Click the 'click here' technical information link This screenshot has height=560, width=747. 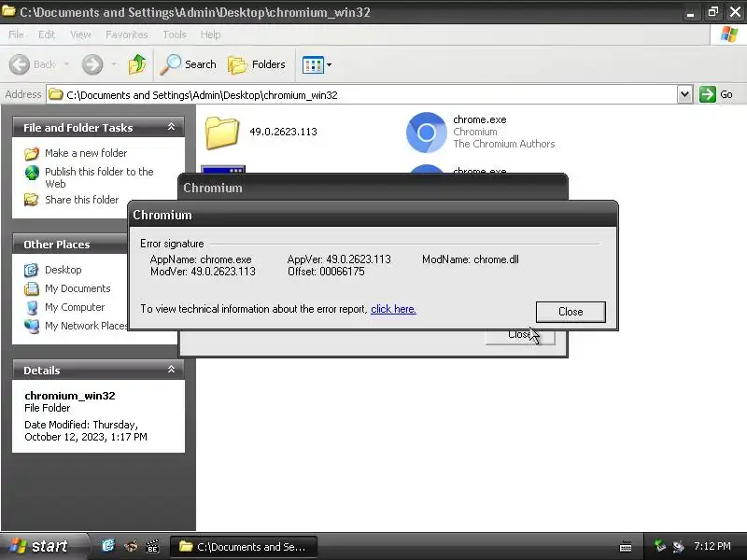pyautogui.click(x=393, y=309)
